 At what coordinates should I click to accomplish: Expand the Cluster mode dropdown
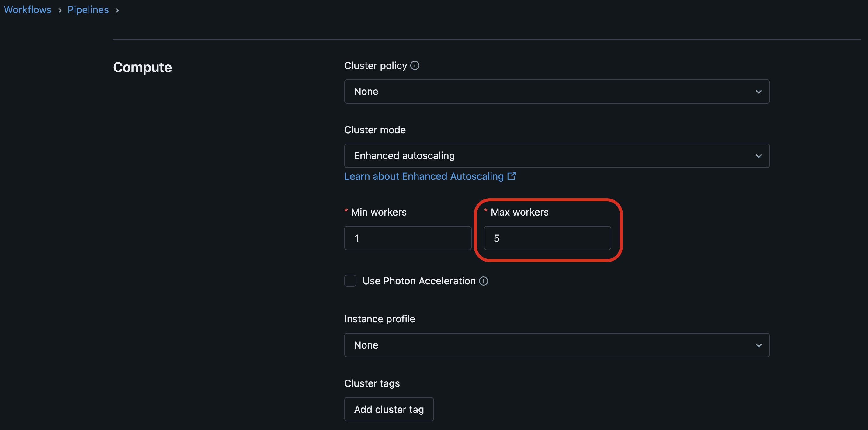click(x=556, y=155)
